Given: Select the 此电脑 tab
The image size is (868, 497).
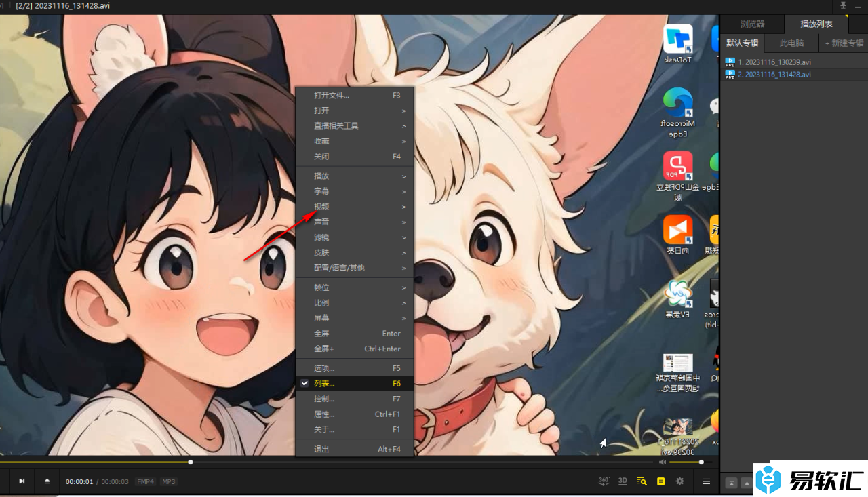Looking at the screenshot, I should pos(791,43).
